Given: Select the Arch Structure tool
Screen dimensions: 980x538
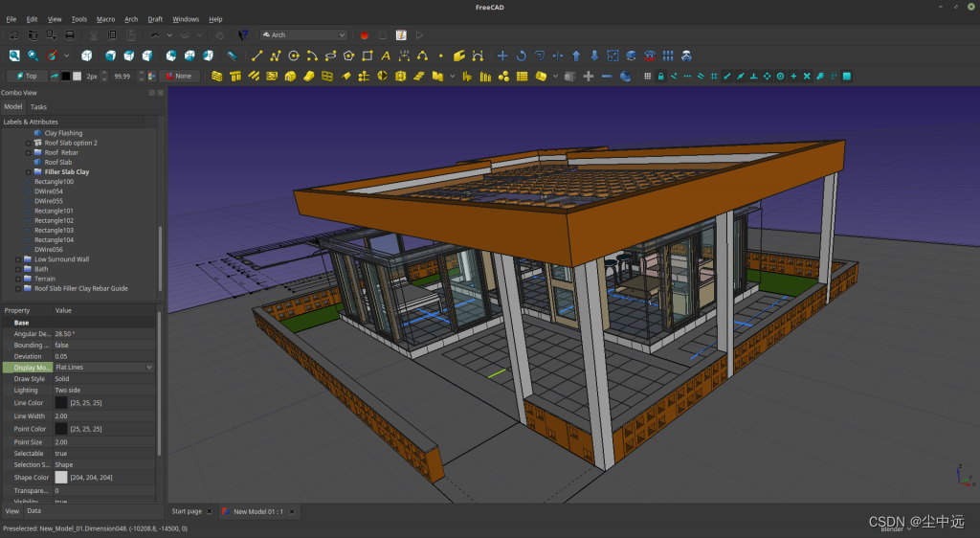Looking at the screenshot, I should coord(235,77).
